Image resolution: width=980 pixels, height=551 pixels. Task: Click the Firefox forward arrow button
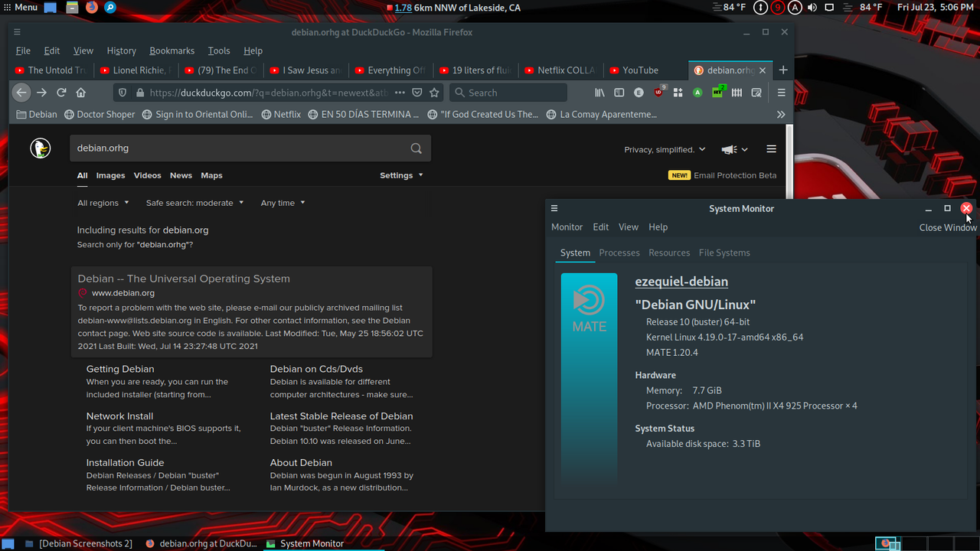41,93
